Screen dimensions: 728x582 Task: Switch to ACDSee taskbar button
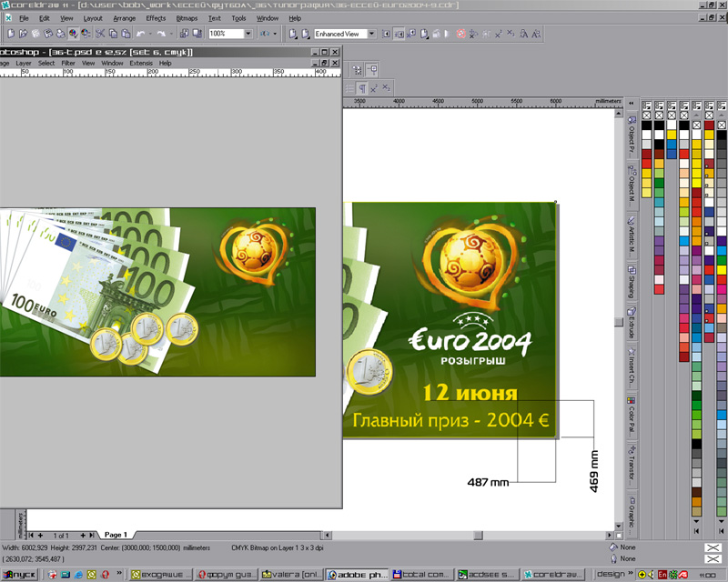(x=487, y=574)
